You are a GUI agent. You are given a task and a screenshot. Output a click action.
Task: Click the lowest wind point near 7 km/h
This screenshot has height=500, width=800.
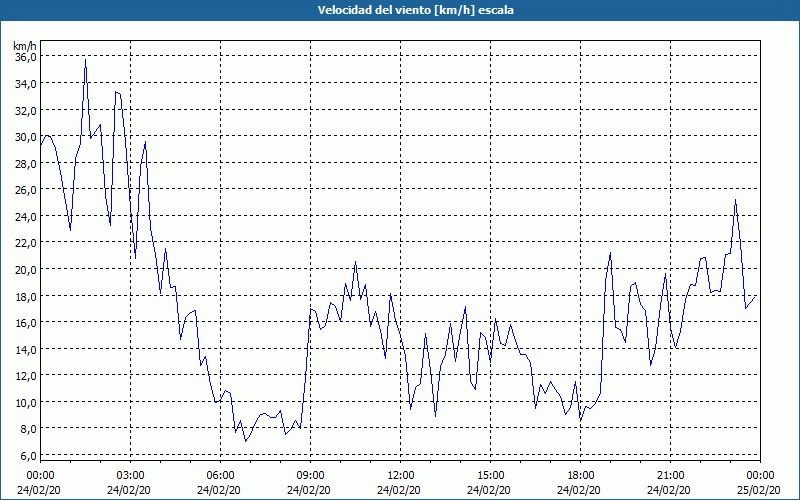tap(245, 441)
